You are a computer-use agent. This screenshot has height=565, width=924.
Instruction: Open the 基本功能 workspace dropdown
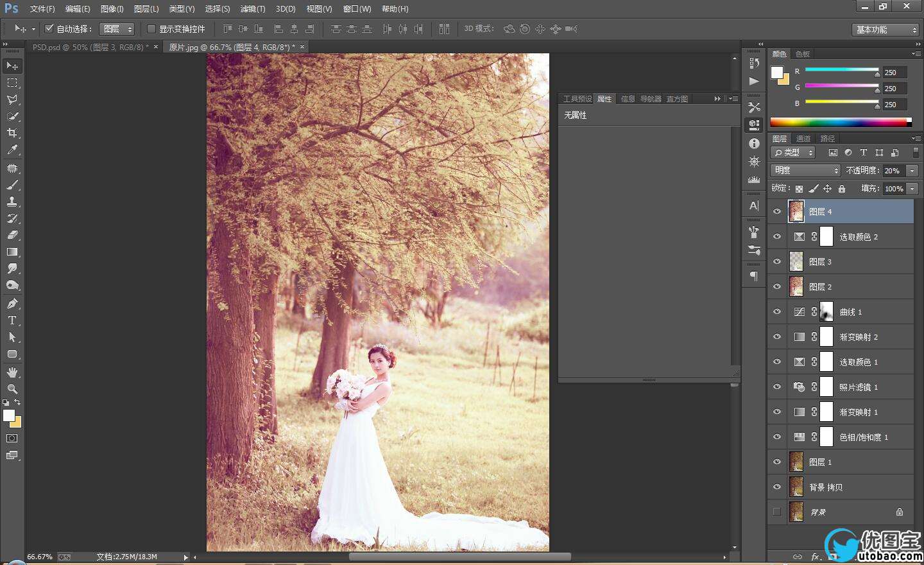click(886, 30)
